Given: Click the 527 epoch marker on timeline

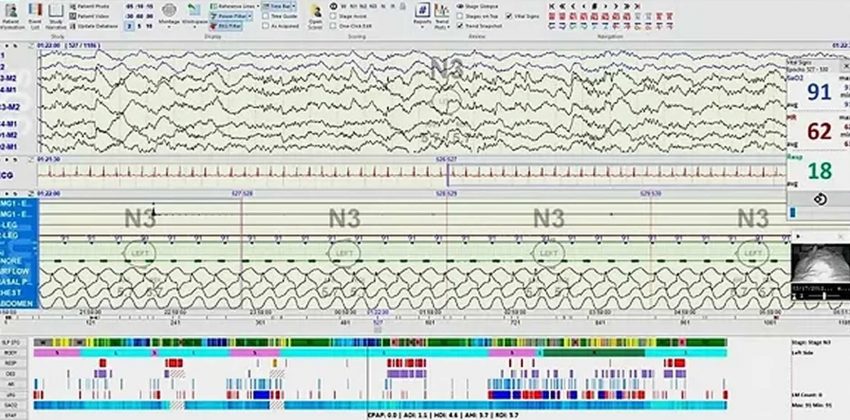Looking at the screenshot, I should click(x=378, y=321).
